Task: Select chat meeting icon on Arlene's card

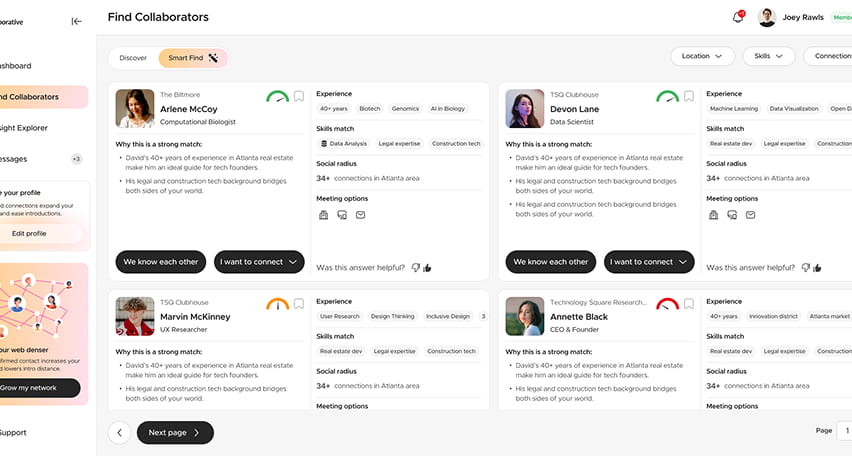Action: click(x=342, y=215)
